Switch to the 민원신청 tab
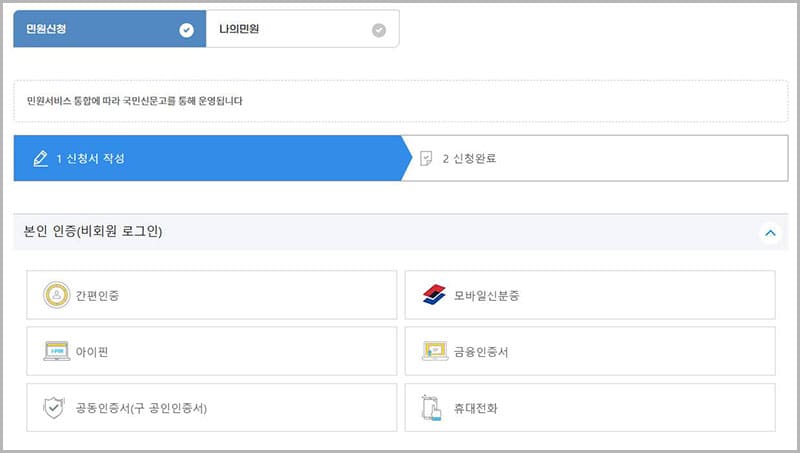The height and width of the screenshot is (453, 800). click(100, 30)
